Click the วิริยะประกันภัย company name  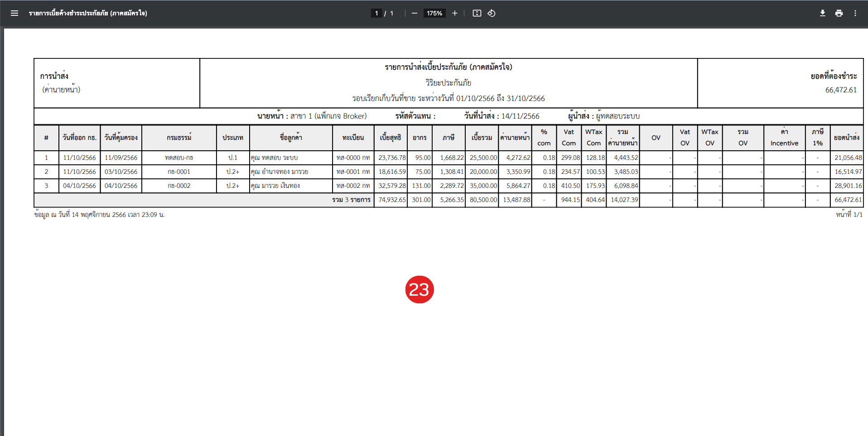(x=448, y=82)
